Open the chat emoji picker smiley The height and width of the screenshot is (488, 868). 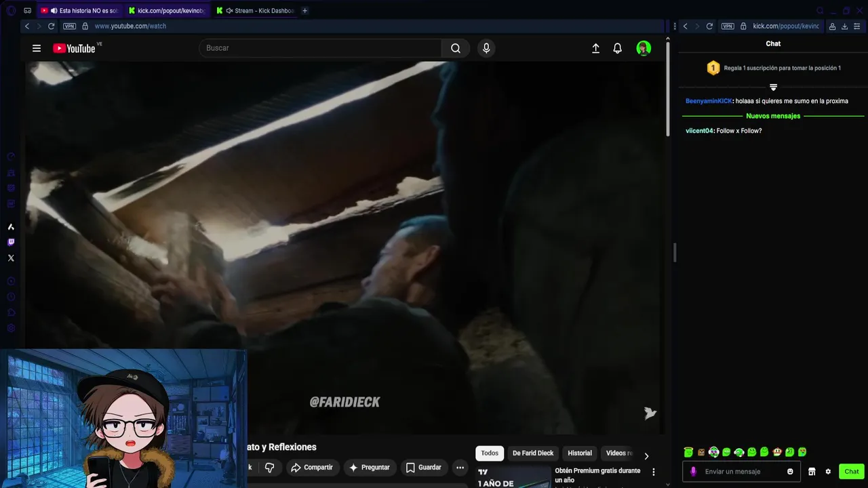click(x=790, y=472)
